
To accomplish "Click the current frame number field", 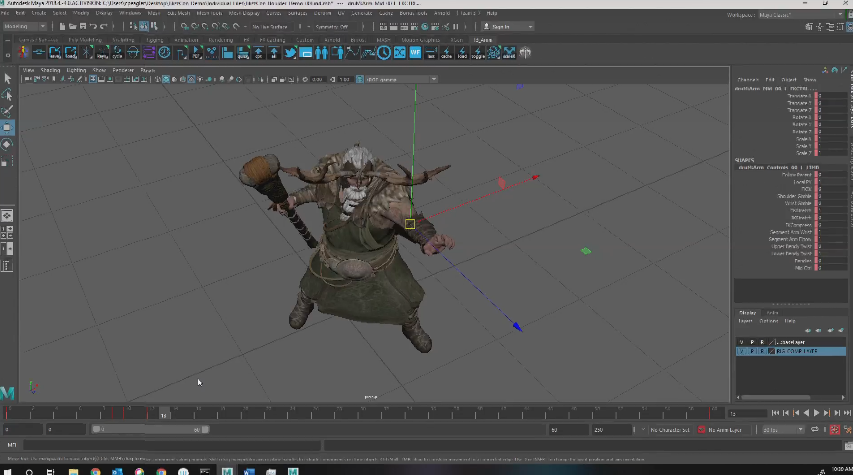I will tap(747, 414).
